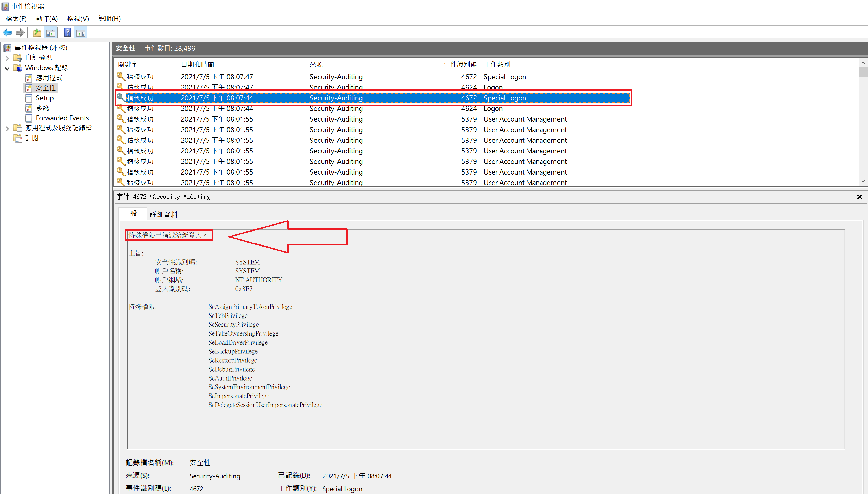Select the 08:07:47 Logon 4624 event

coord(373,87)
